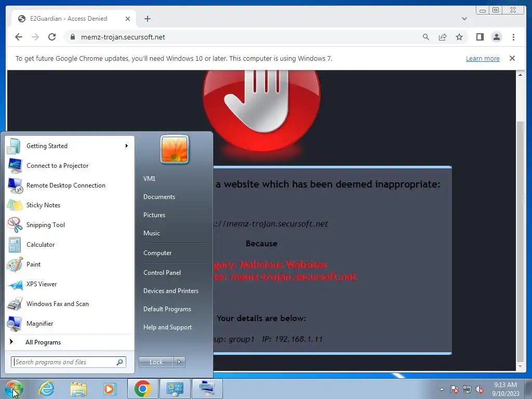532x399 pixels.
Task: Open Chrome zoom magnifier in address bar
Action: 426,37
